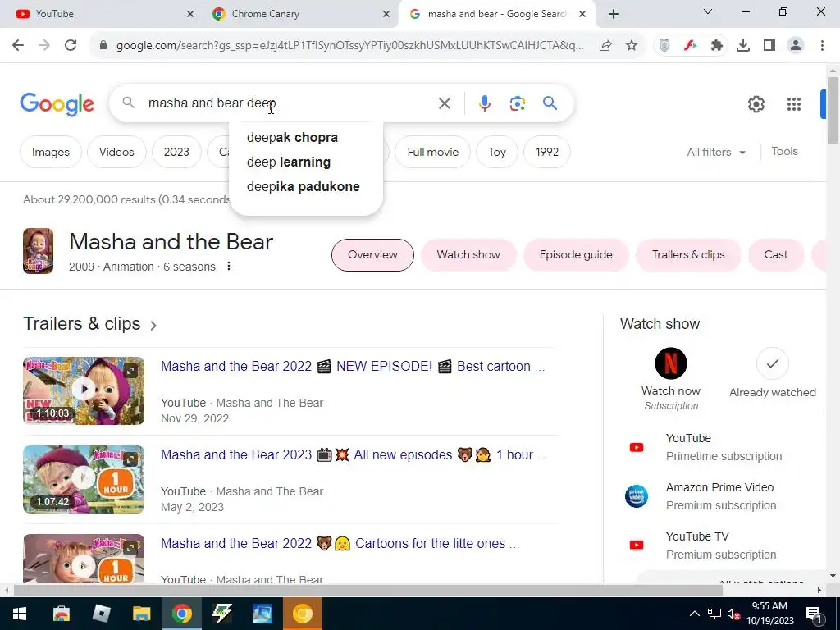The height and width of the screenshot is (630, 840).
Task: Select the Watch show tab
Action: point(468,255)
